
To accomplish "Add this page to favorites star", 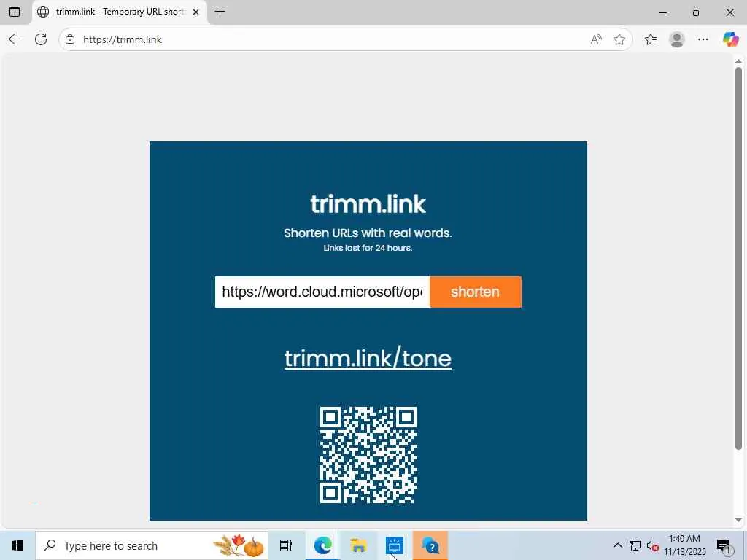I will [619, 39].
